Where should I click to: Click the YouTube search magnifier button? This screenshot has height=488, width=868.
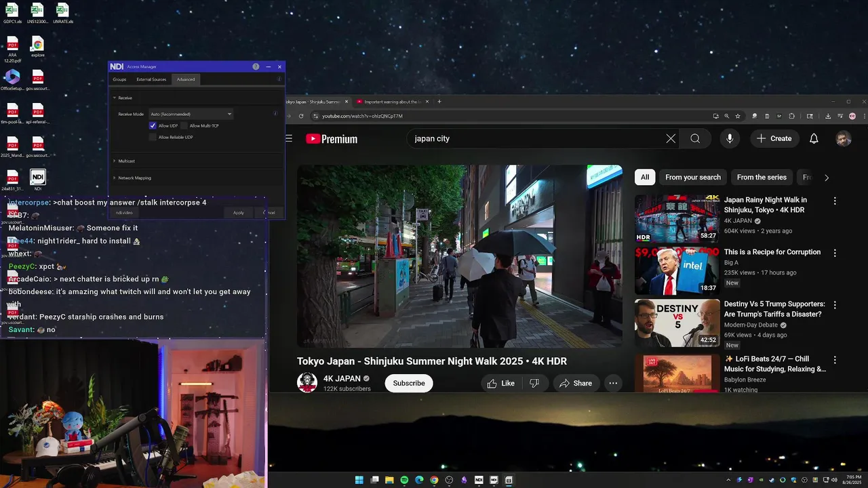[x=695, y=138]
